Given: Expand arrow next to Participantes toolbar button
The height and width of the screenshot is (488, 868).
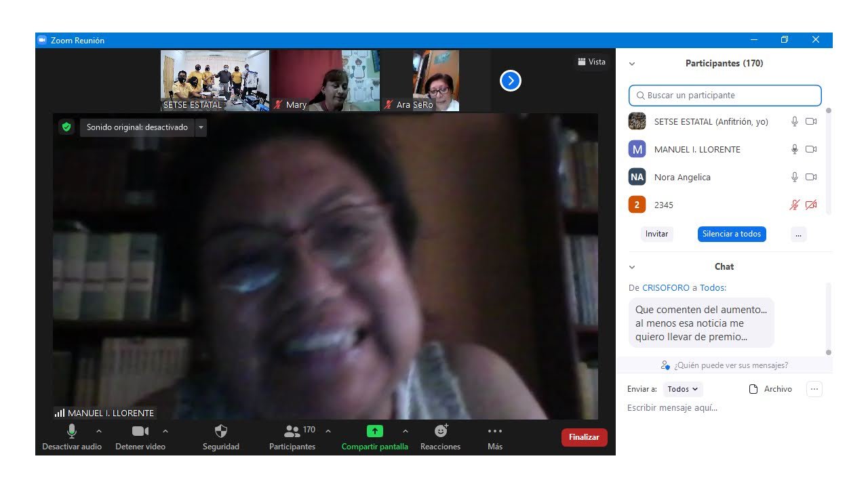Looking at the screenshot, I should 328,431.
